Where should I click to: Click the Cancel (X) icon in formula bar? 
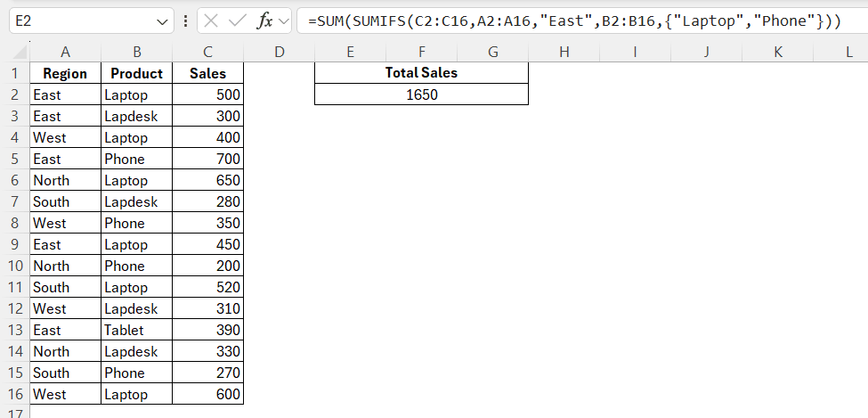click(211, 21)
